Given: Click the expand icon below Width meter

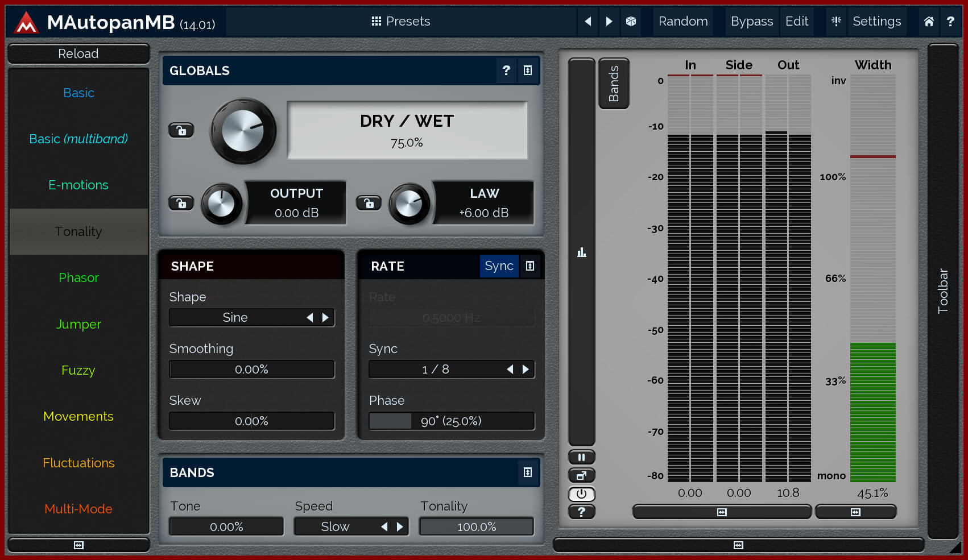Looking at the screenshot, I should pyautogui.click(x=855, y=512).
